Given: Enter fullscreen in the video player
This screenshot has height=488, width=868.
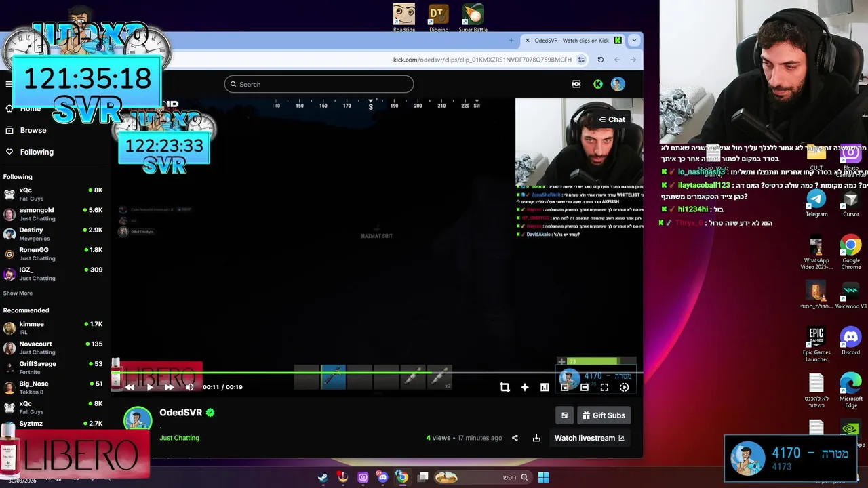Looking at the screenshot, I should (x=604, y=387).
